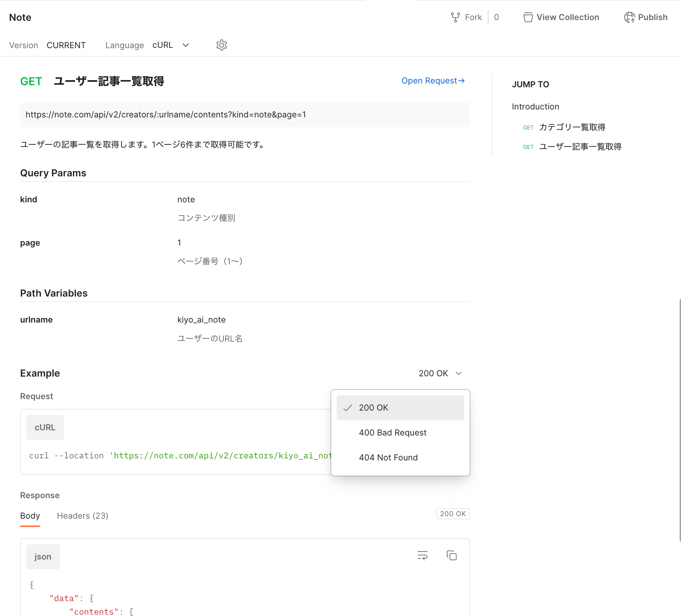This screenshot has height=616, width=681.
Task: Click the curl command text
Action: point(180,456)
